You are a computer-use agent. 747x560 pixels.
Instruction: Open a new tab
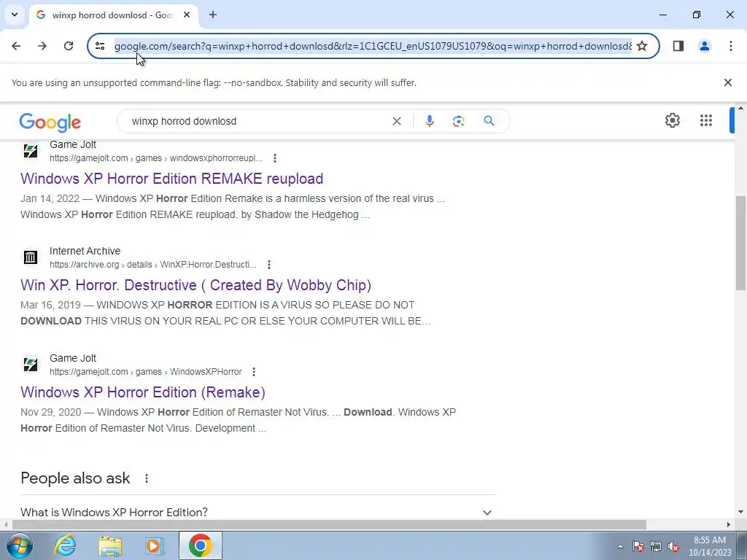[x=213, y=15]
